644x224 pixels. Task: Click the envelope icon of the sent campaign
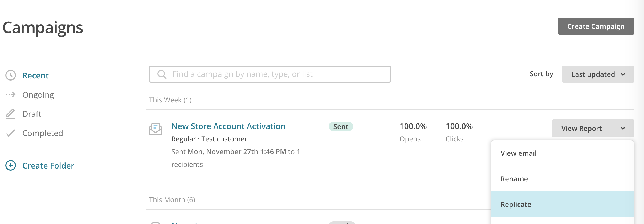pyautogui.click(x=156, y=129)
